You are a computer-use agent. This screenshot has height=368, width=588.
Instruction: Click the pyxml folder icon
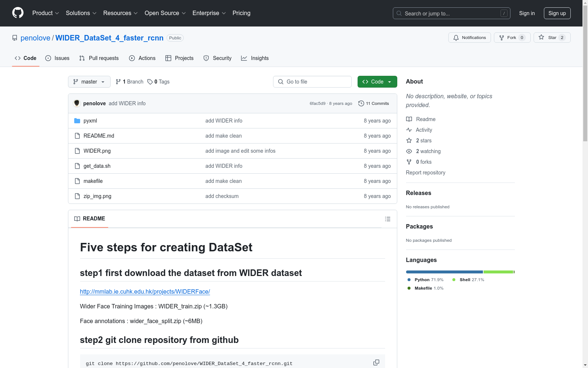(x=77, y=121)
